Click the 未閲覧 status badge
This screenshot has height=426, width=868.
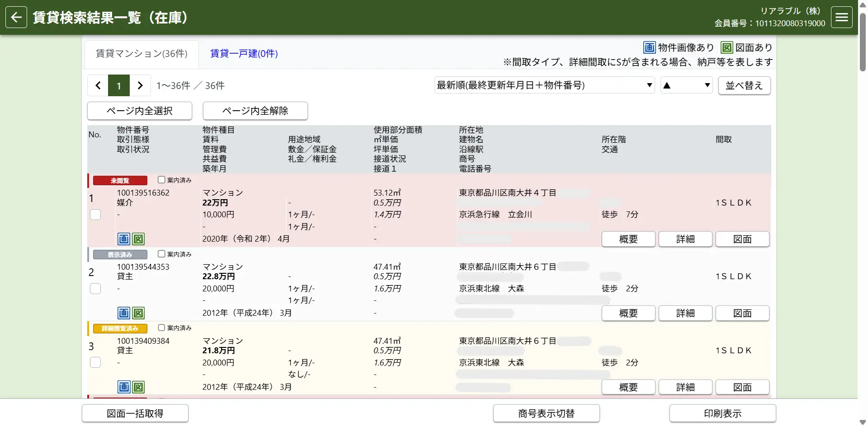click(x=120, y=180)
